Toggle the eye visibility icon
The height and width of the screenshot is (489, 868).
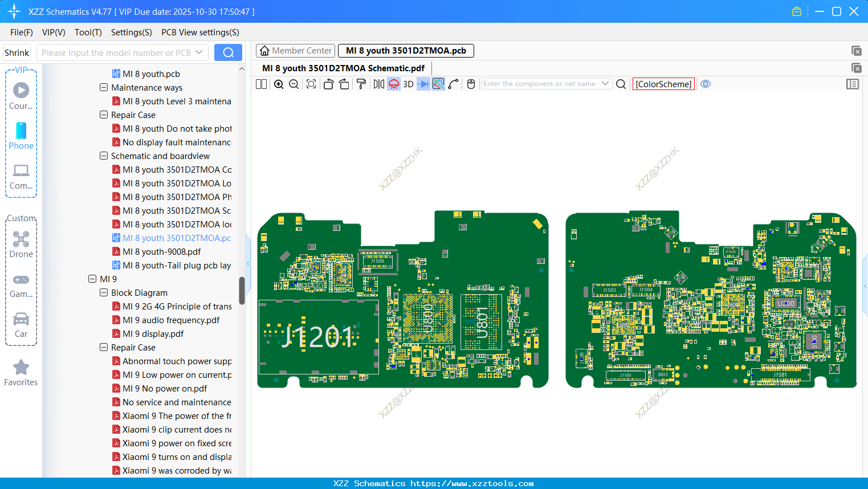706,84
